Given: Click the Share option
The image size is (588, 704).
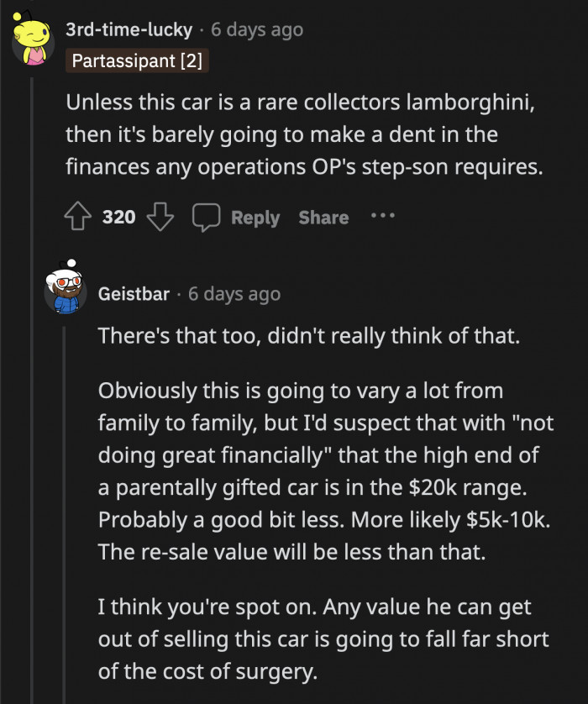Looking at the screenshot, I should (x=323, y=217).
